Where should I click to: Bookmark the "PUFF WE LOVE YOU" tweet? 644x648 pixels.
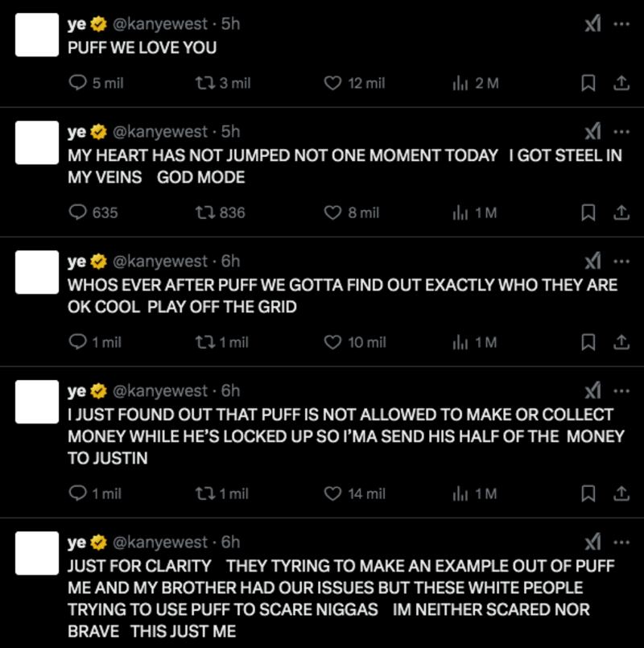click(x=588, y=83)
